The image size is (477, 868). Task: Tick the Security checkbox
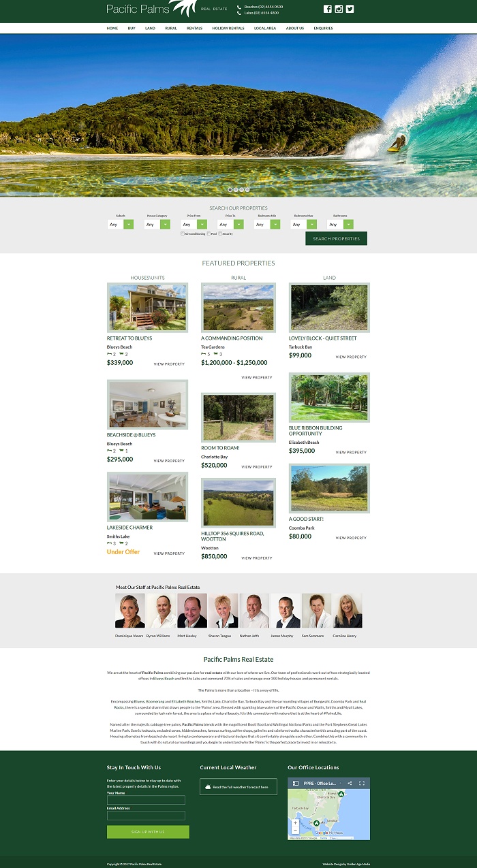[220, 234]
